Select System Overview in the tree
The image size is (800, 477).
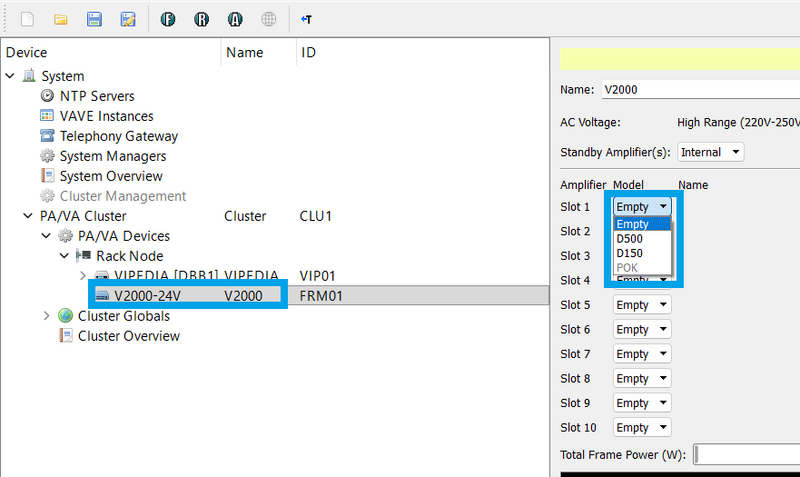coord(111,176)
